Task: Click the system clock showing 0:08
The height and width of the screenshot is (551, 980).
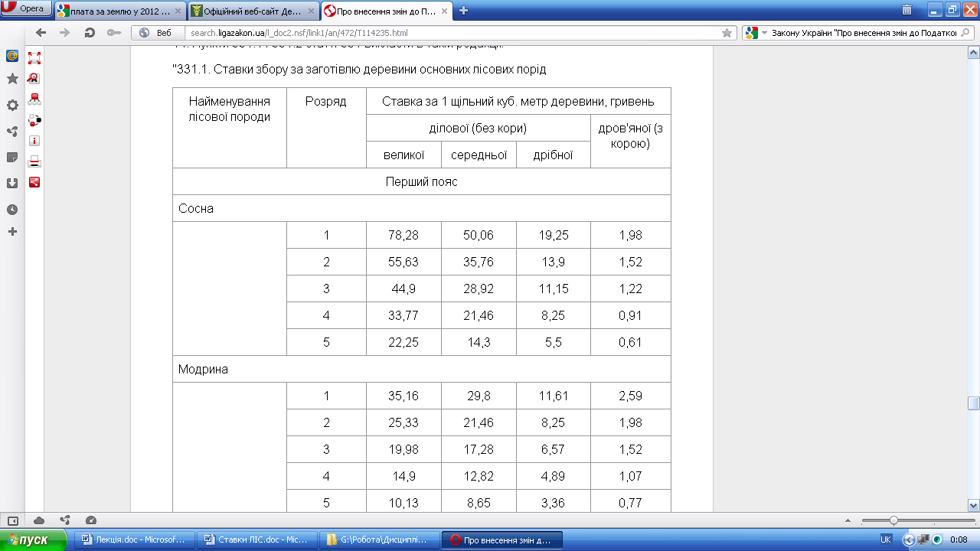Action: 958,540
